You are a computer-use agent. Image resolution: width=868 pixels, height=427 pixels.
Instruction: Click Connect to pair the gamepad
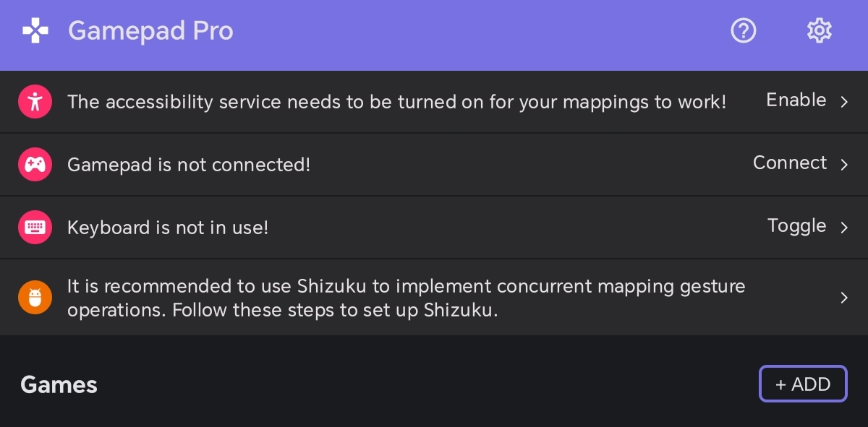[x=790, y=163]
